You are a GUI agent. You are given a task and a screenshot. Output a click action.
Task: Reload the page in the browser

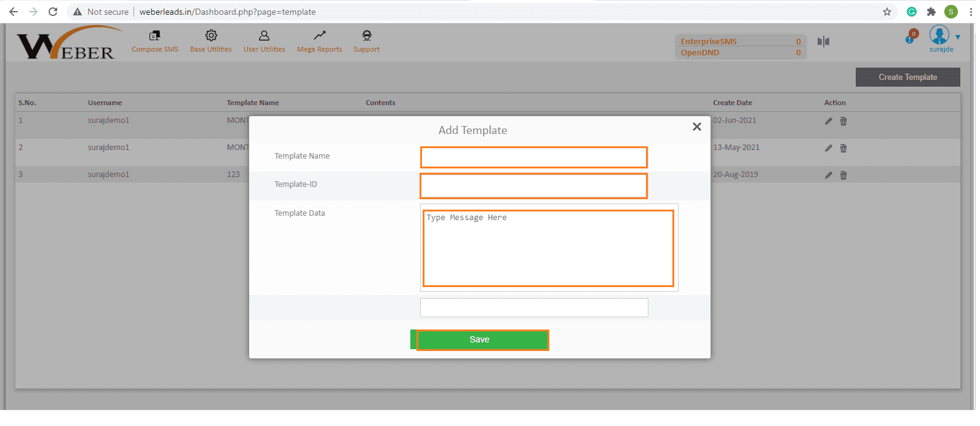53,12
